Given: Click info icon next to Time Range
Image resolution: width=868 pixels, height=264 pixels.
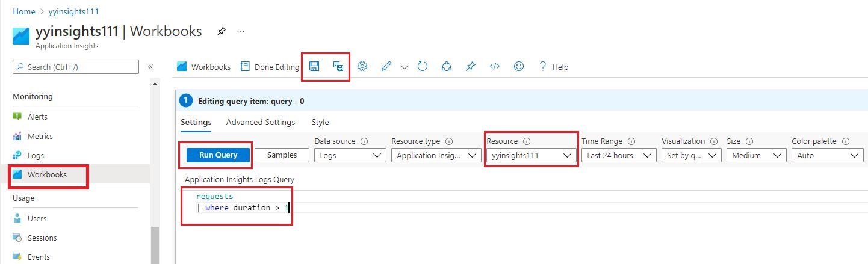Looking at the screenshot, I should pos(631,141).
